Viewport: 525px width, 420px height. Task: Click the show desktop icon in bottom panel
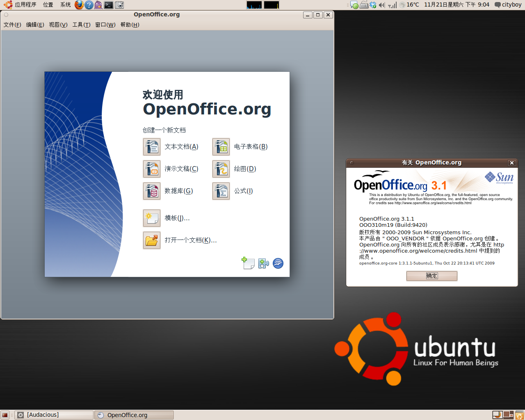(5, 415)
